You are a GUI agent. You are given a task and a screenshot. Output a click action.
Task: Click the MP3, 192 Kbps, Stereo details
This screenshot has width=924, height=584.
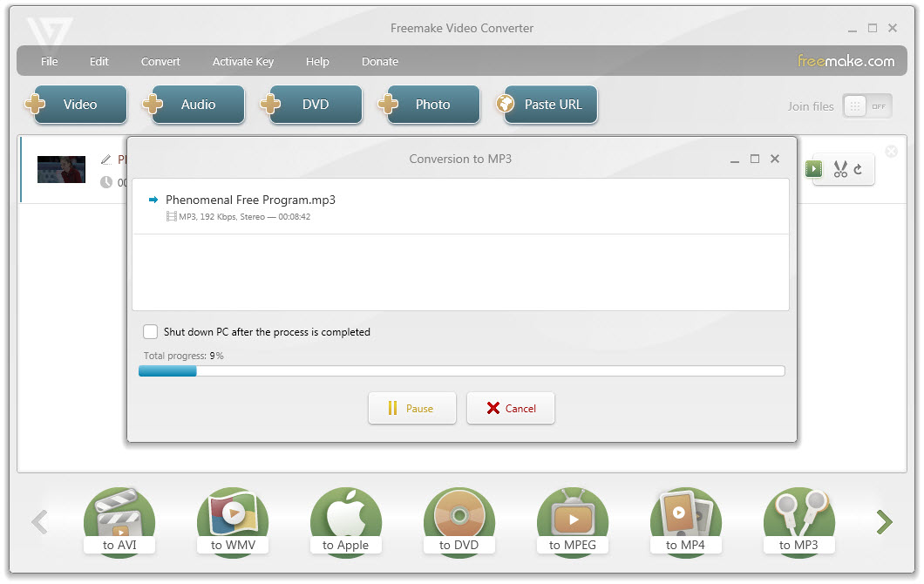tap(245, 217)
